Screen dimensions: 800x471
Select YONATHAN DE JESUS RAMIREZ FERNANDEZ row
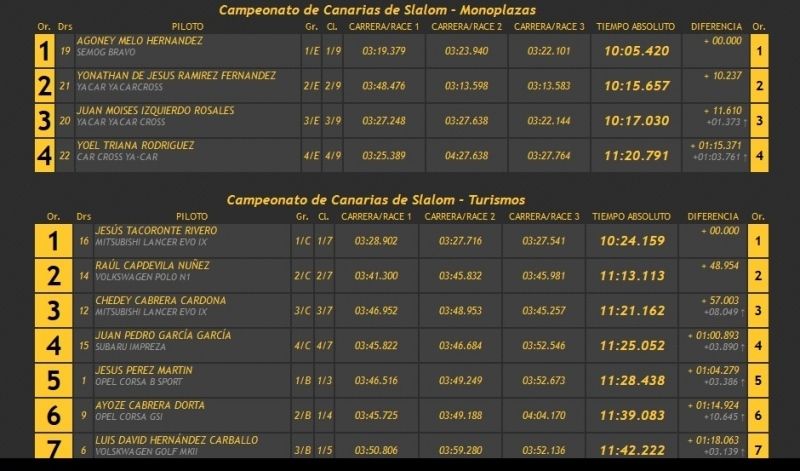pyautogui.click(x=402, y=86)
